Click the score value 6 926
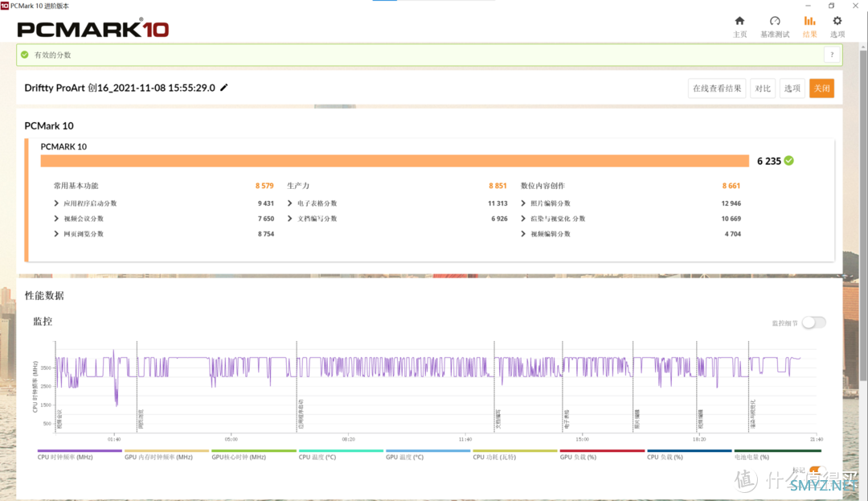The height and width of the screenshot is (501, 868). point(499,219)
